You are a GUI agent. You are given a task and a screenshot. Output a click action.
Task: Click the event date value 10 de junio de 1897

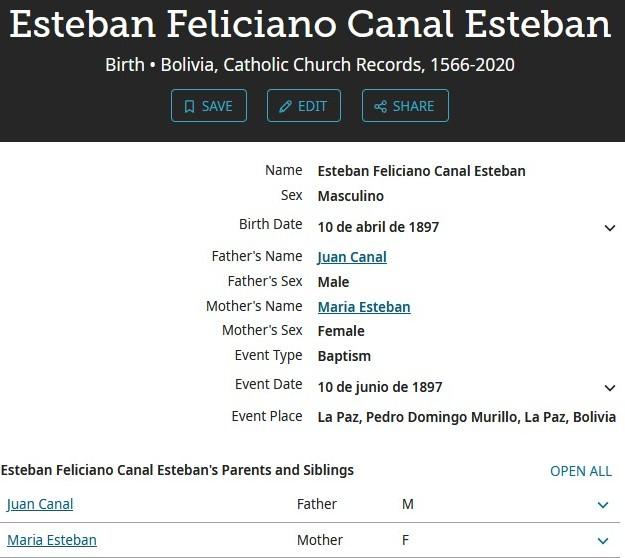(379, 387)
